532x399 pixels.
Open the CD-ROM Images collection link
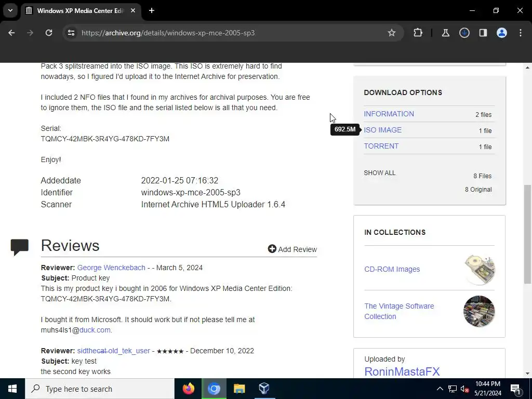point(392,270)
